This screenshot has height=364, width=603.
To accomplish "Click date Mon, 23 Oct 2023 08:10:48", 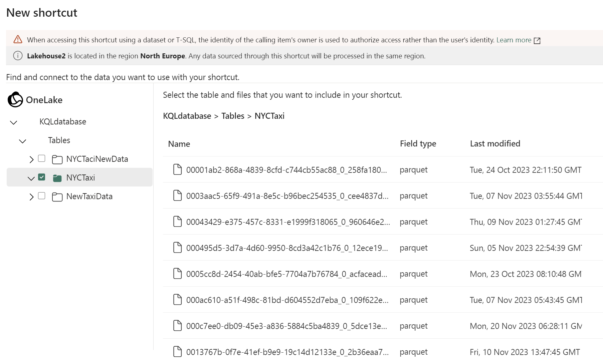I will coord(526,274).
